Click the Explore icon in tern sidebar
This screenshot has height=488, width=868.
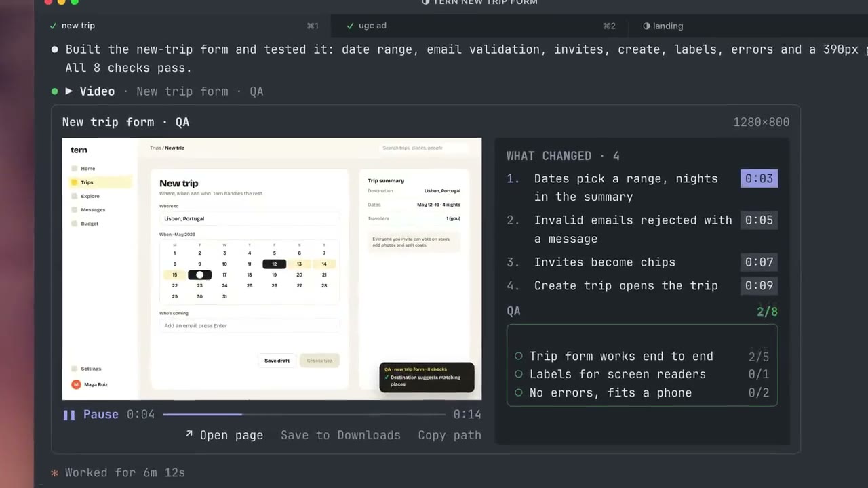click(74, 196)
